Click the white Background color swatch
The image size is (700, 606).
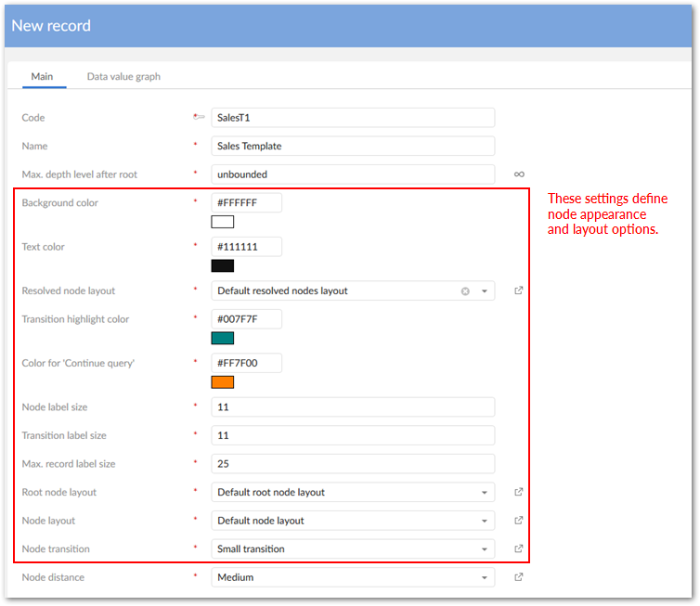[x=223, y=222]
